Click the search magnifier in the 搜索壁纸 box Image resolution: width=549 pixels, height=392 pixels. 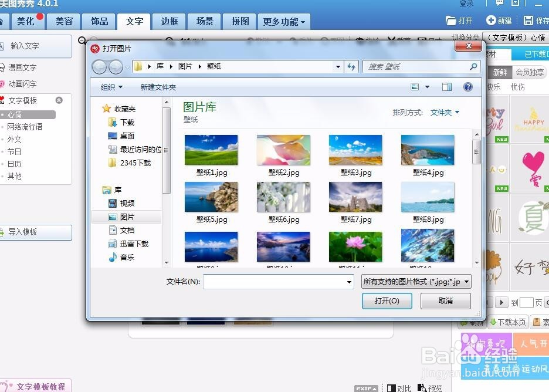472,66
